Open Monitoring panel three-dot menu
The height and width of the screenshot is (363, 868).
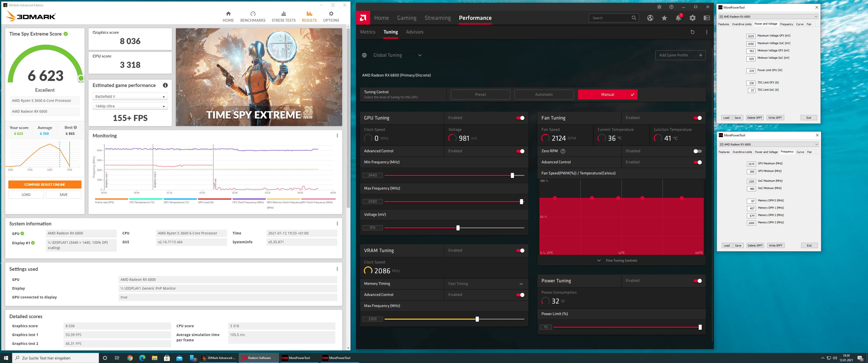point(337,135)
